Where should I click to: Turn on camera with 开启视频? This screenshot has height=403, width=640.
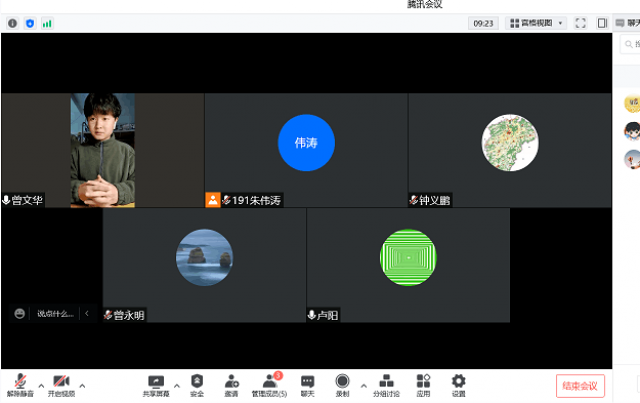[61, 385]
